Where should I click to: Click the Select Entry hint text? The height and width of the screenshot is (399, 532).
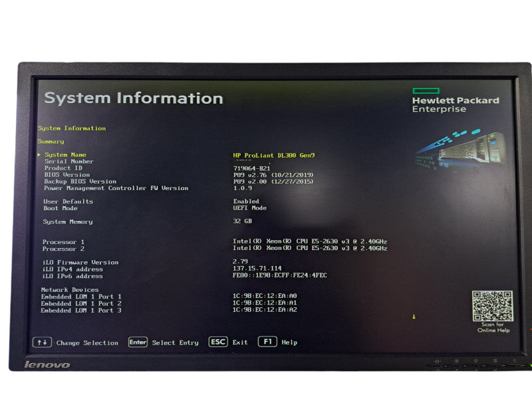click(x=176, y=342)
